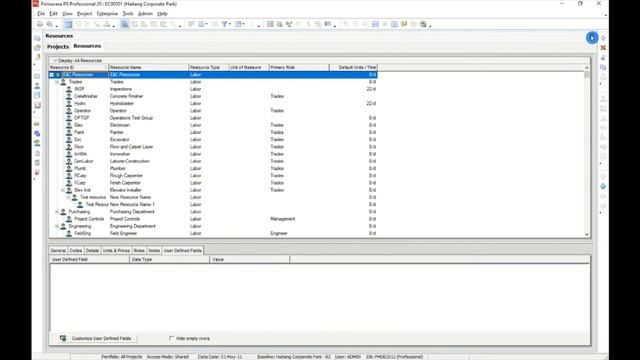The width and height of the screenshot is (640, 360).
Task: Collapse the Engineering resource group
Action: pos(57,226)
